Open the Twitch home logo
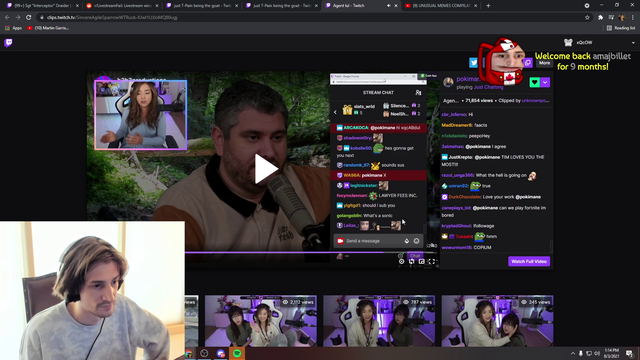The image size is (640, 360). (x=8, y=43)
